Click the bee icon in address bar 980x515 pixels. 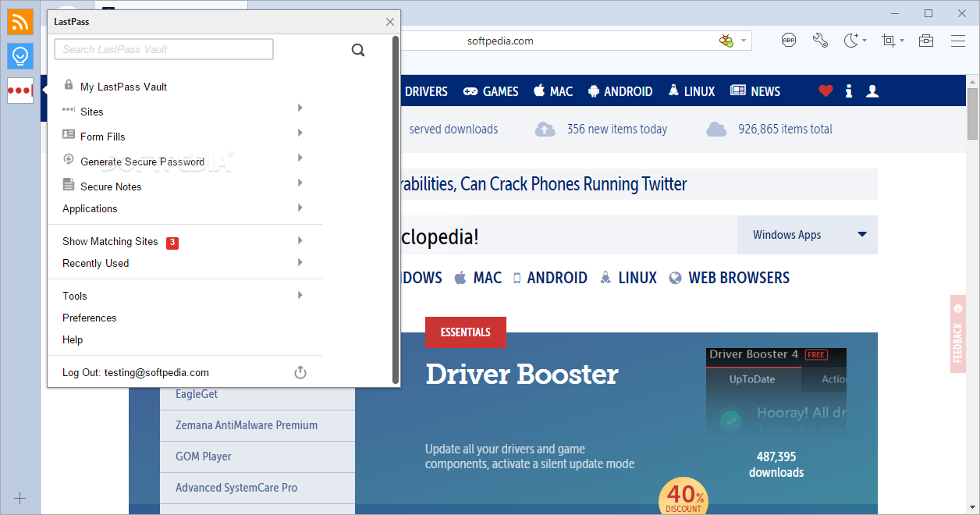pyautogui.click(x=726, y=41)
